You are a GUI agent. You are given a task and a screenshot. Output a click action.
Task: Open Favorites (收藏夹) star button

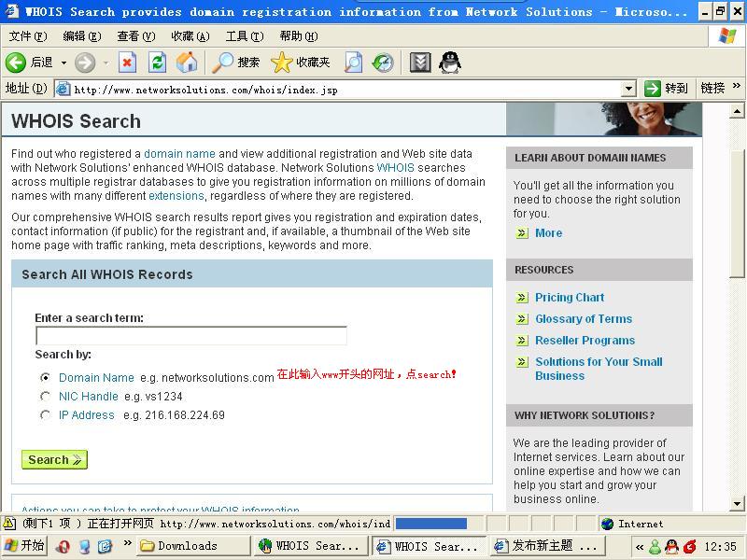point(300,63)
